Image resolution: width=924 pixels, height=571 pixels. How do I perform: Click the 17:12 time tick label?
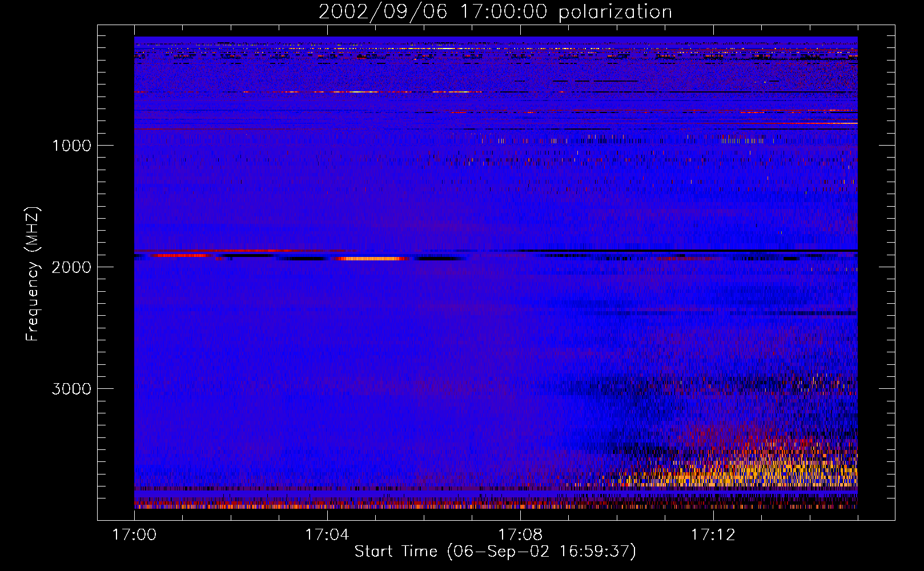[x=713, y=535]
